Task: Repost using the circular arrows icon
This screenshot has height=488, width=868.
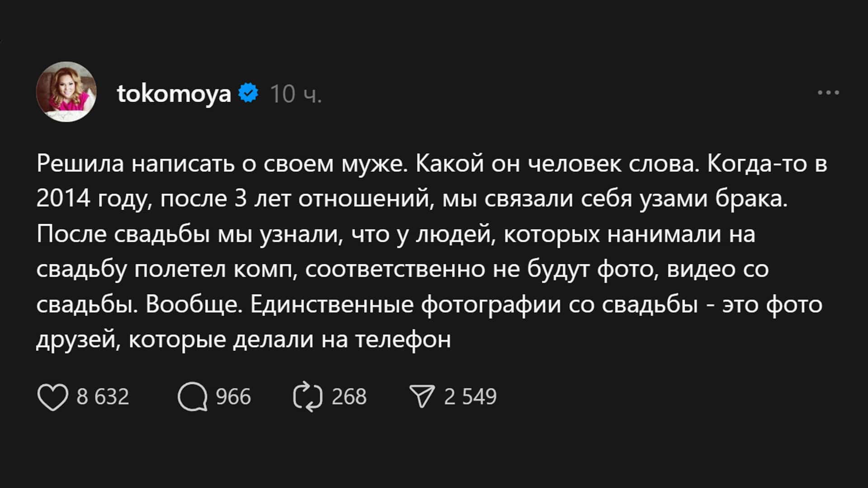Action: 308,397
